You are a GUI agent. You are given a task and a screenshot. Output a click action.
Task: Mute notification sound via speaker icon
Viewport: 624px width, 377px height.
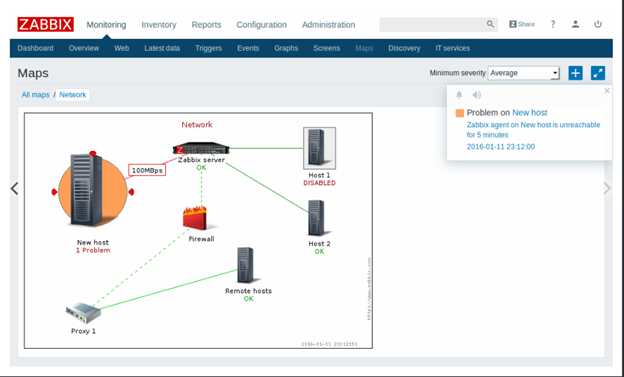pyautogui.click(x=477, y=95)
